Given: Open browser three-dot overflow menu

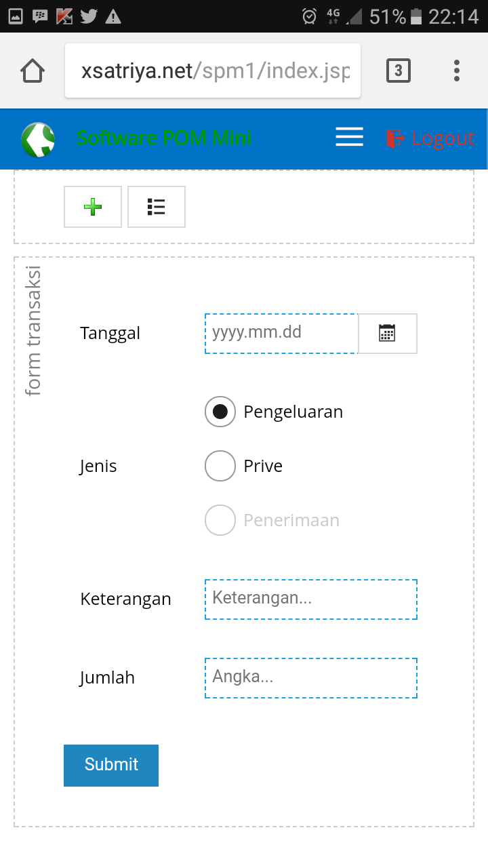Looking at the screenshot, I should tap(457, 71).
